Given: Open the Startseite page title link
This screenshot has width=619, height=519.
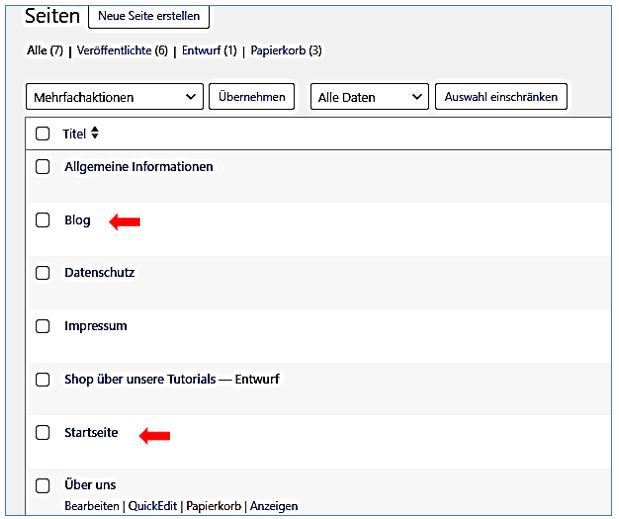Looking at the screenshot, I should click(x=91, y=432).
